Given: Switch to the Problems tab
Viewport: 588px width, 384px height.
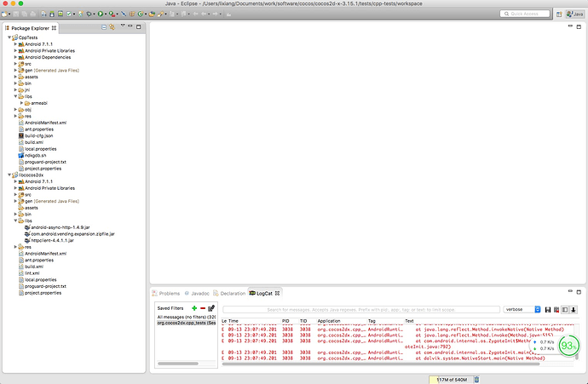Looking at the screenshot, I should (166, 294).
